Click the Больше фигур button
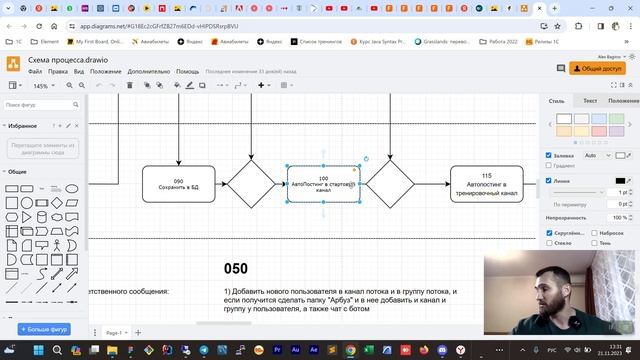The image size is (640, 360). tap(44, 329)
